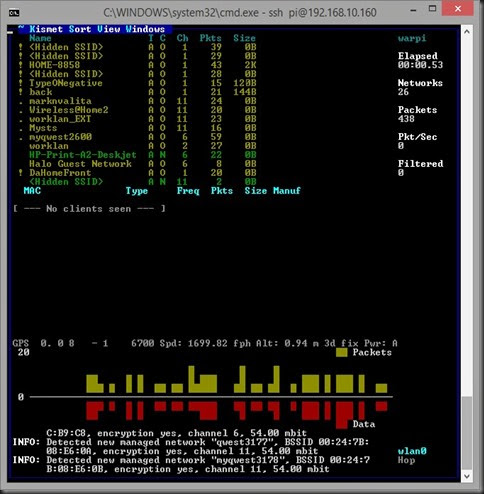Click the Elapsed time value 00:00.53
Image resolution: width=484 pixels, height=494 pixels.
point(420,65)
